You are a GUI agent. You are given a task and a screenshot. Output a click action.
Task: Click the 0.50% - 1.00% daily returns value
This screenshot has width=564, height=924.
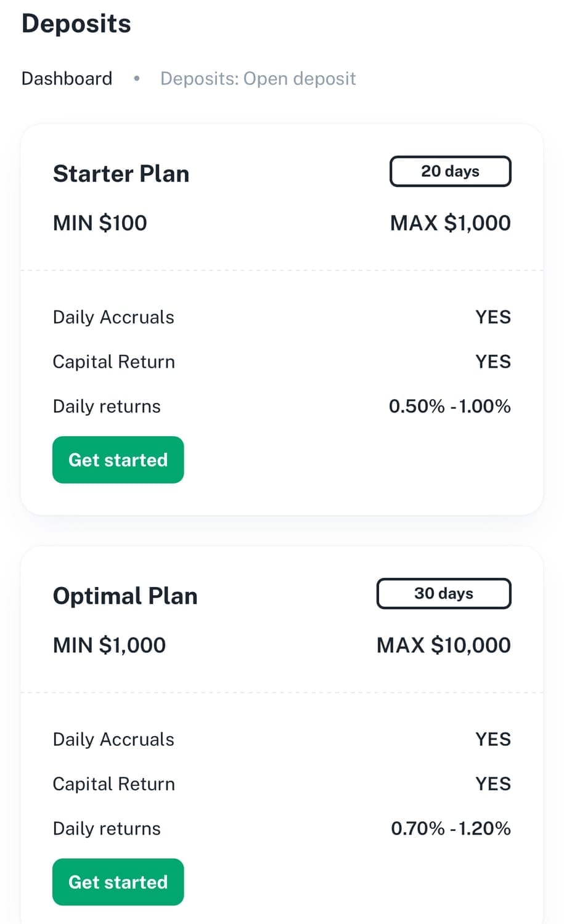(449, 407)
